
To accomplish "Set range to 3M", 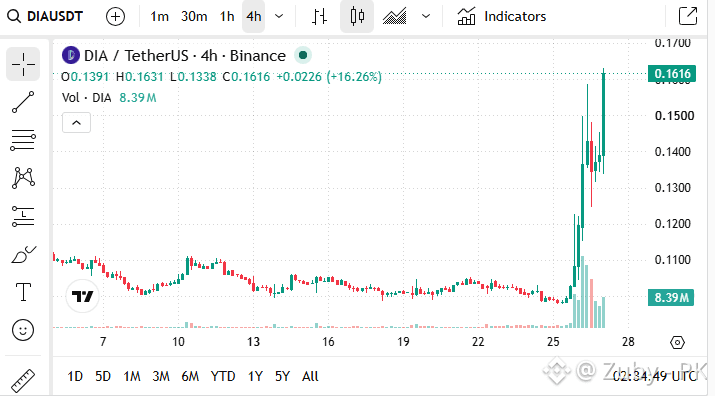I will coord(161,376).
